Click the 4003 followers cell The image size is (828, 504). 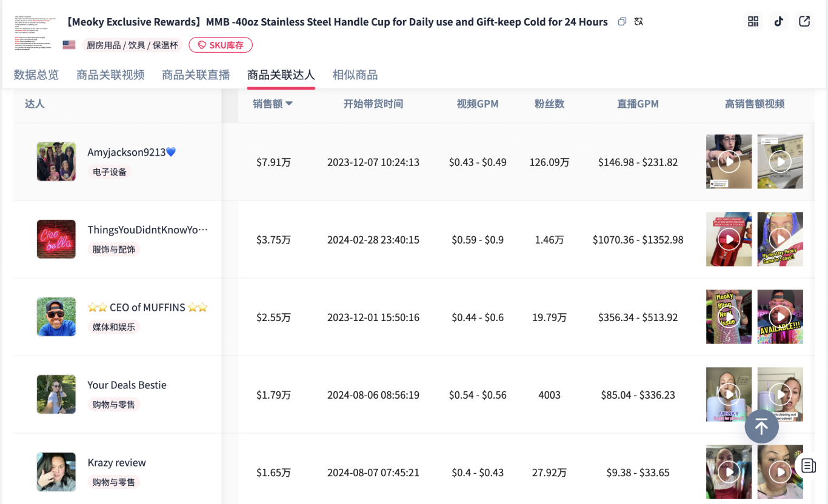click(x=549, y=395)
